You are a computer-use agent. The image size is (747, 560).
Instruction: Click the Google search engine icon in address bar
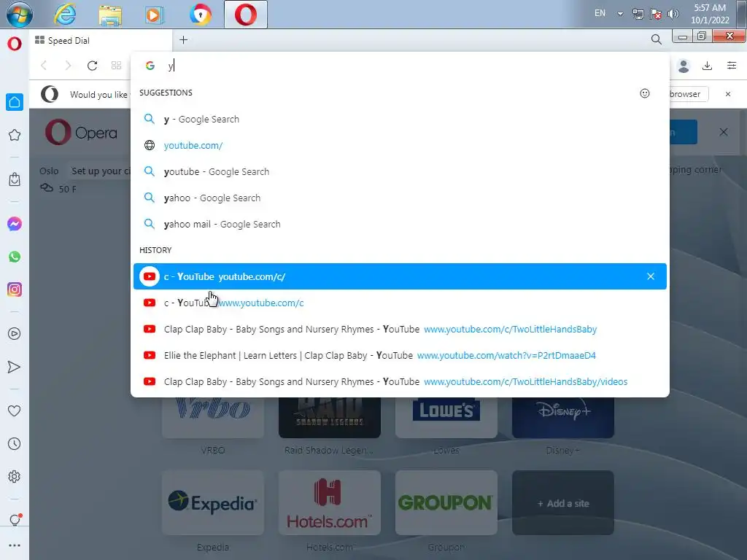click(150, 66)
